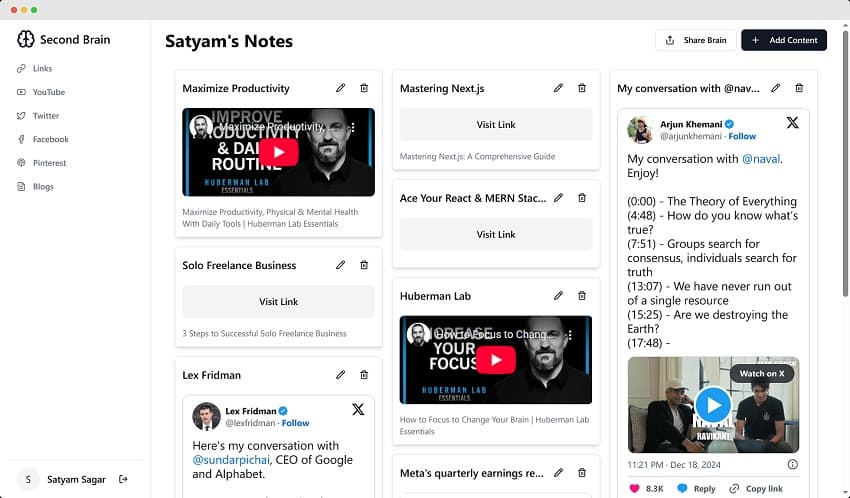The height and width of the screenshot is (498, 850).
Task: Click Visit Link in Mastering Next.js card
Action: (496, 125)
